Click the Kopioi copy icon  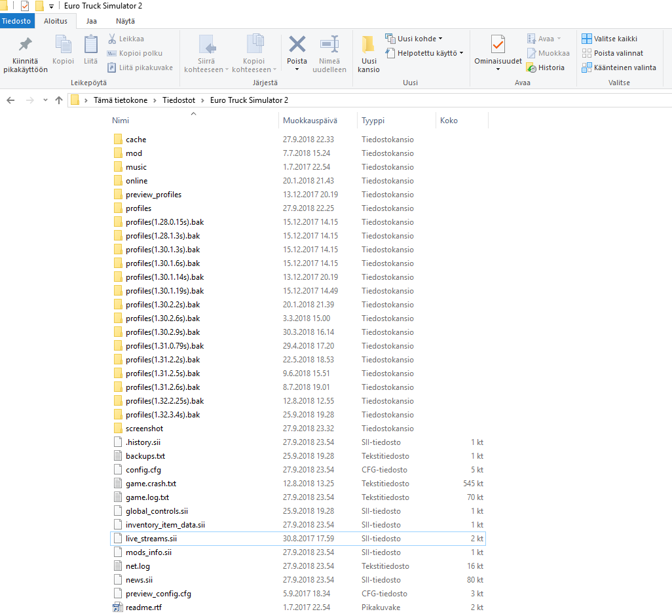[64, 45]
